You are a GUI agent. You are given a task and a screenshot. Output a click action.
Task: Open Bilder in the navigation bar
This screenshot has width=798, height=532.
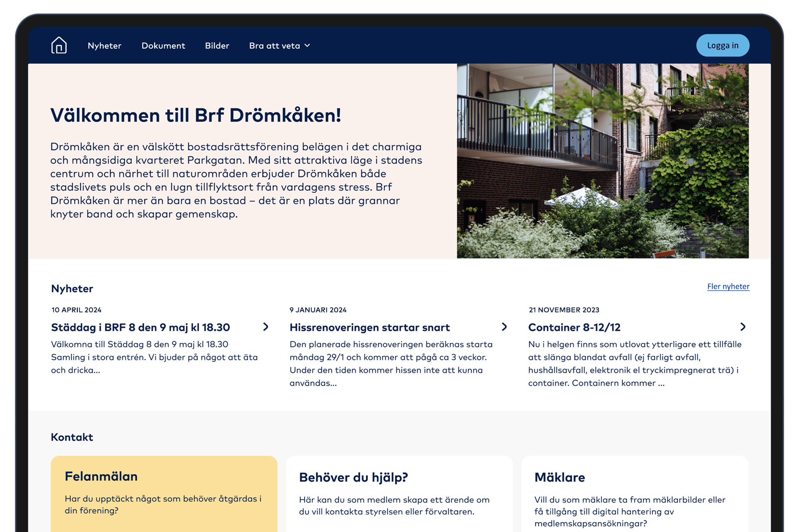click(217, 45)
